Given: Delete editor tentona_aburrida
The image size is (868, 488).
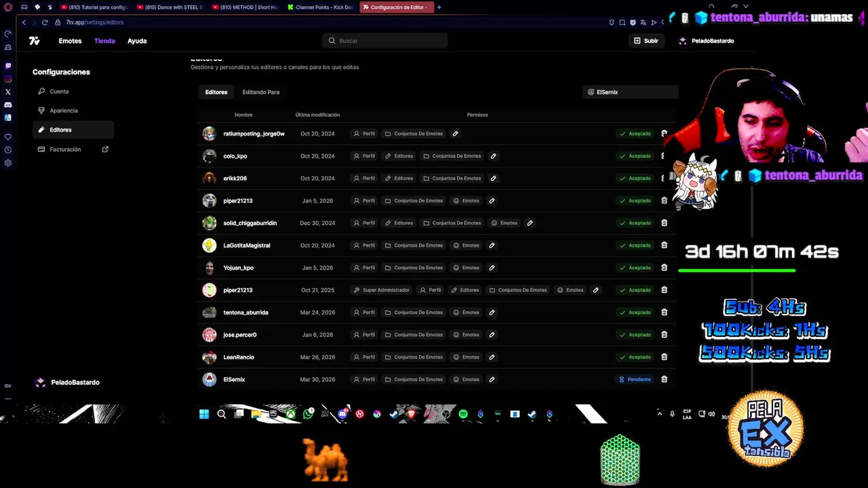Looking at the screenshot, I should tap(664, 312).
